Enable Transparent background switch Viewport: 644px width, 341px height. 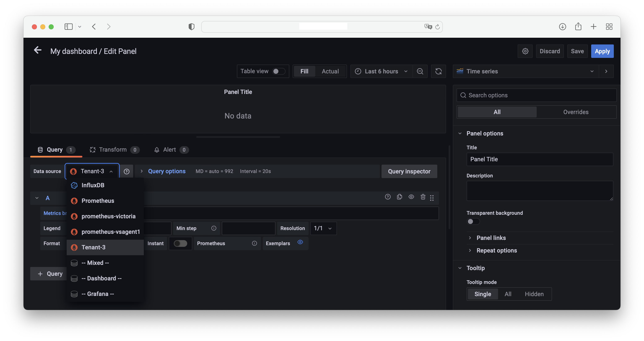[473, 222]
